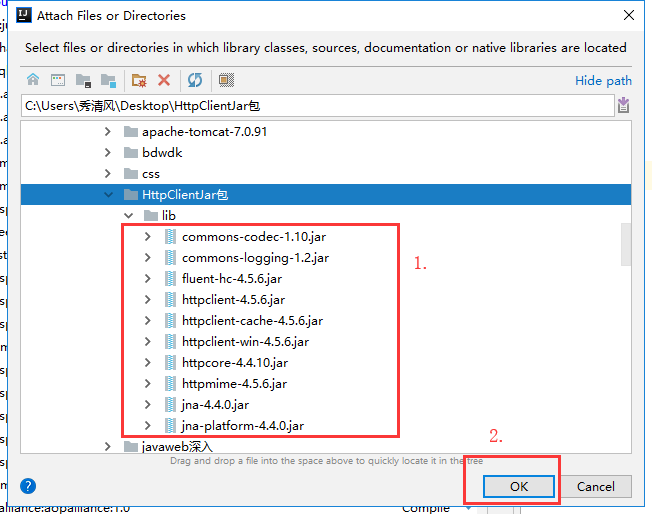
Task: Click into the path input field
Action: click(318, 106)
